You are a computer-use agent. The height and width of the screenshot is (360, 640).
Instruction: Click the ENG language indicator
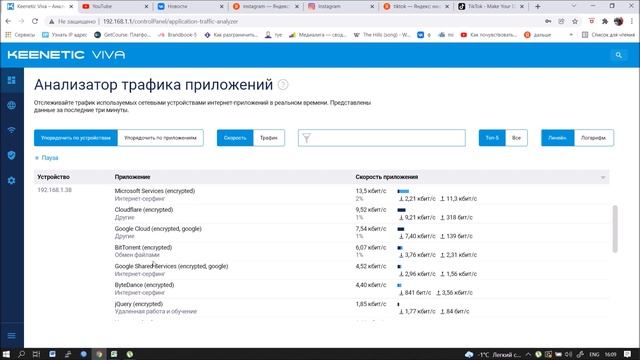pos(594,354)
